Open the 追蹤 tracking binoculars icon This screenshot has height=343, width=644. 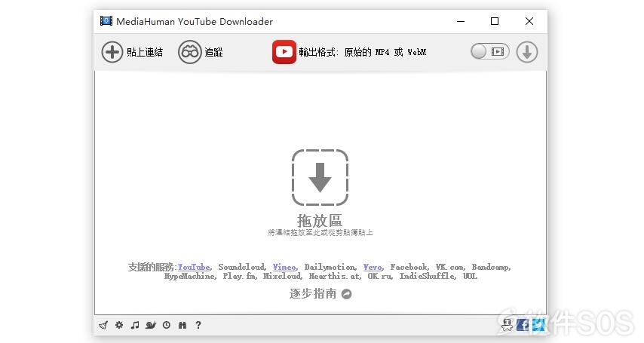click(x=190, y=52)
